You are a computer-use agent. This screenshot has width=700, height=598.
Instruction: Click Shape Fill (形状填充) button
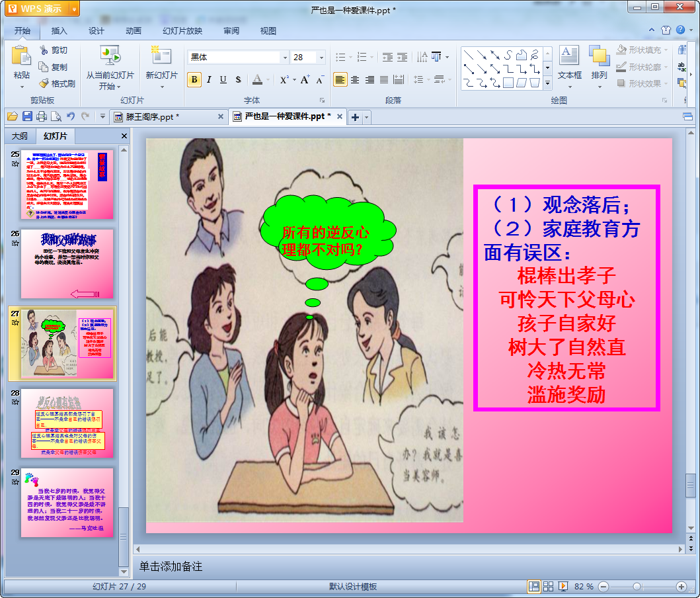(x=642, y=50)
